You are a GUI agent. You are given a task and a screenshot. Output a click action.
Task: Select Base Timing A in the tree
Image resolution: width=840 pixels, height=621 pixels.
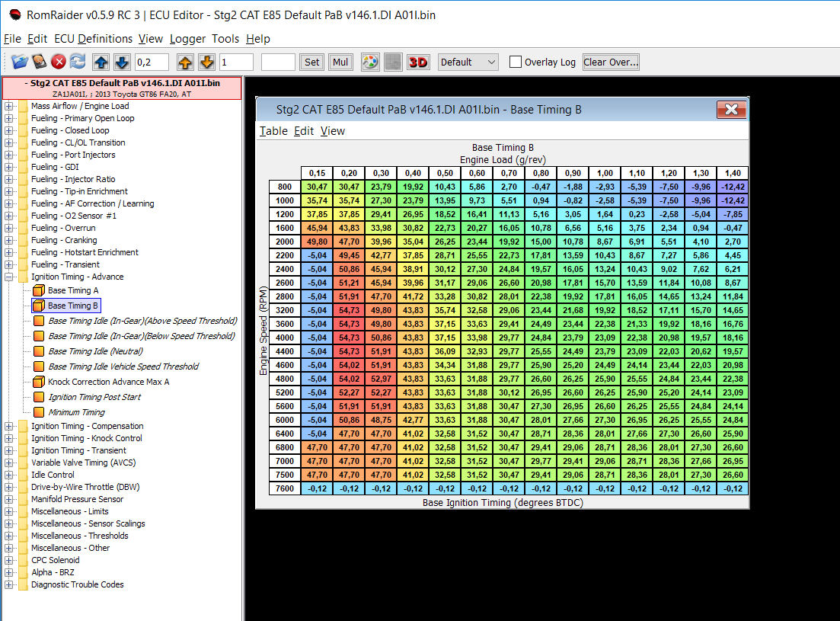tap(73, 290)
